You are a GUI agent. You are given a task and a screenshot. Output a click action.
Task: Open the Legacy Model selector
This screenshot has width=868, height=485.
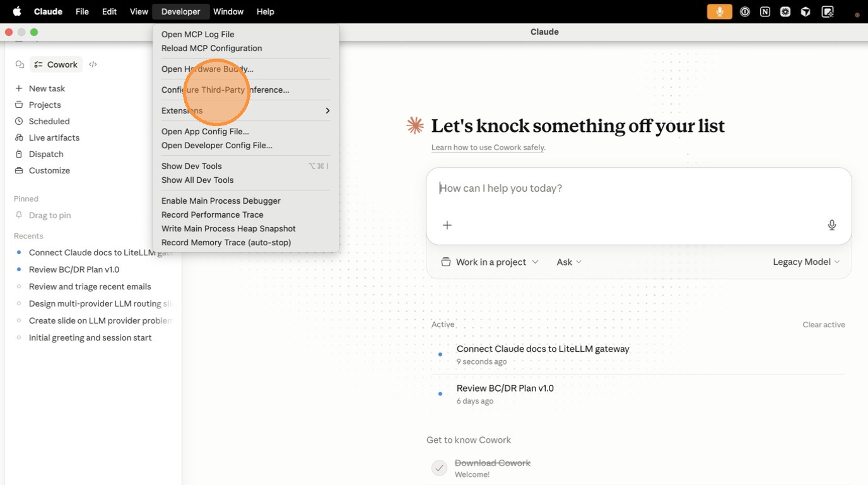click(806, 262)
